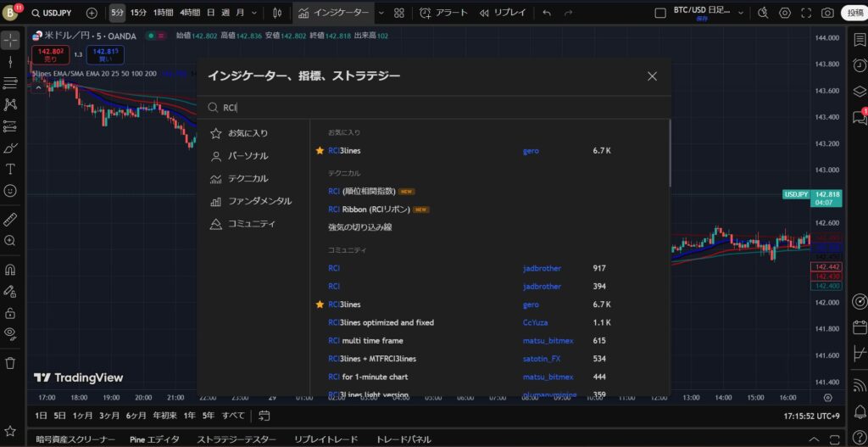This screenshot has width=868, height=447.
Task: Select the テクニカル category
Action: point(248,178)
